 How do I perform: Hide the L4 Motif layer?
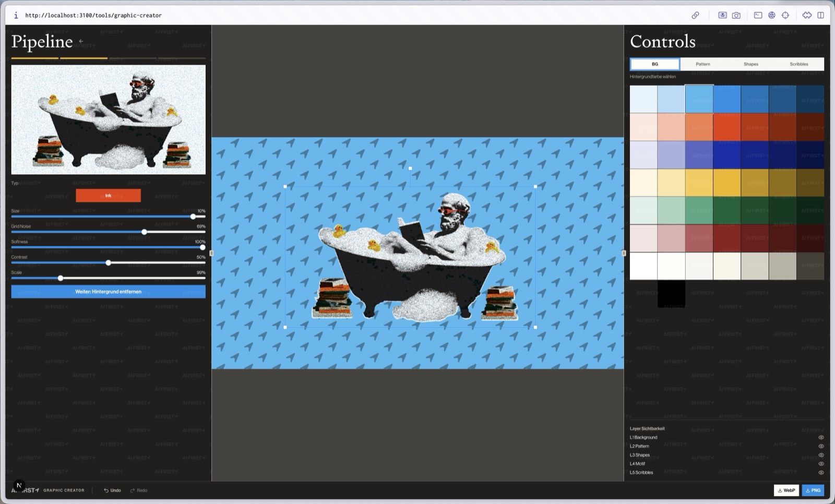pos(821,464)
